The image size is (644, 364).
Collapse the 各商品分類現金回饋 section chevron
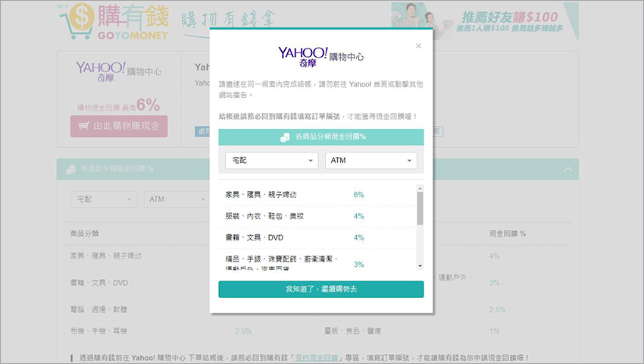point(568,169)
